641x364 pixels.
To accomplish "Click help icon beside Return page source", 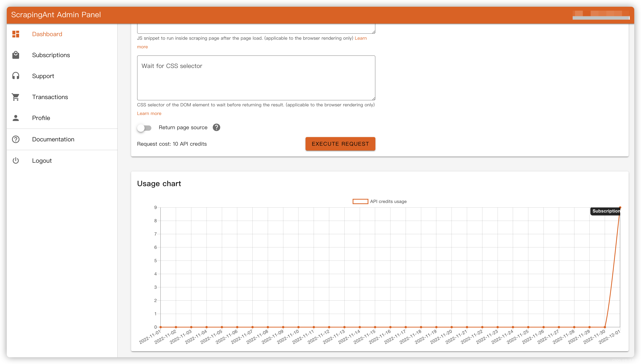I will click(x=216, y=128).
